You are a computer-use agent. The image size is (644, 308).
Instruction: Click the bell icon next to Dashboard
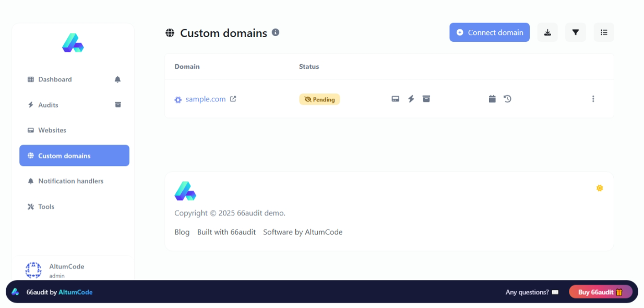tap(117, 79)
